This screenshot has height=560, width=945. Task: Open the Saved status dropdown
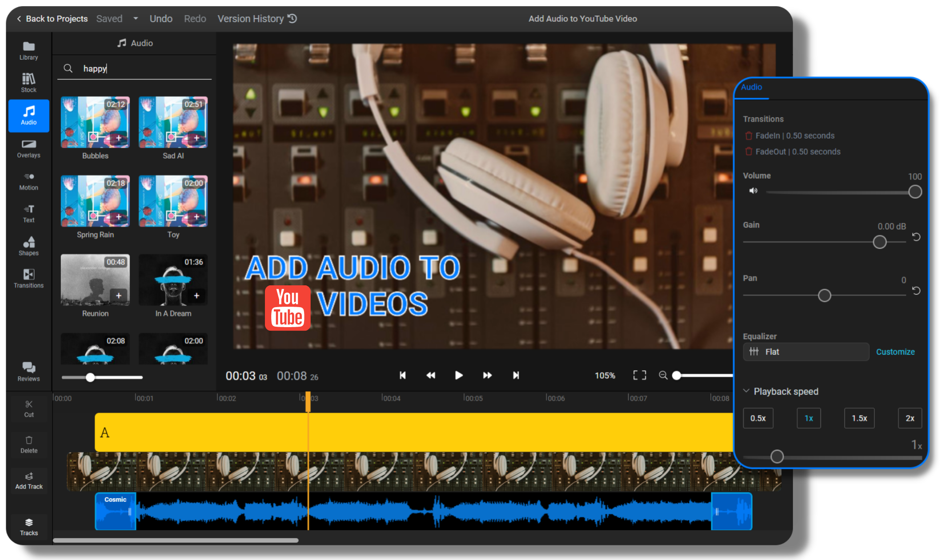click(136, 18)
